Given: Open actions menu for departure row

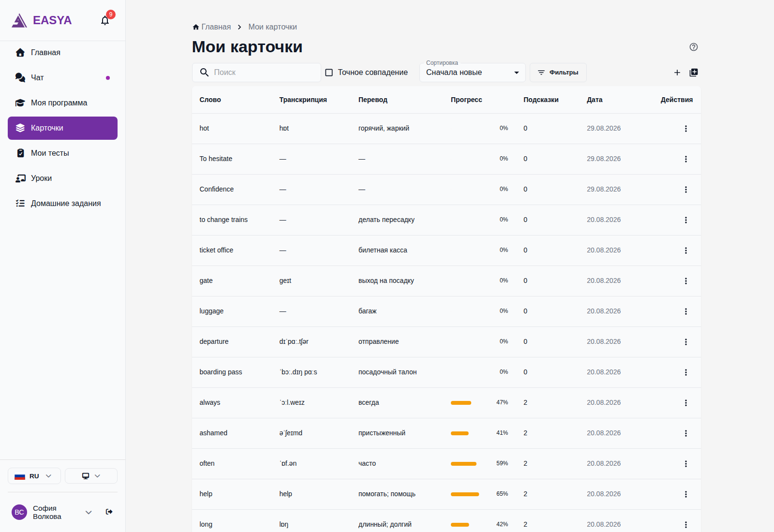Looking at the screenshot, I should [x=686, y=342].
